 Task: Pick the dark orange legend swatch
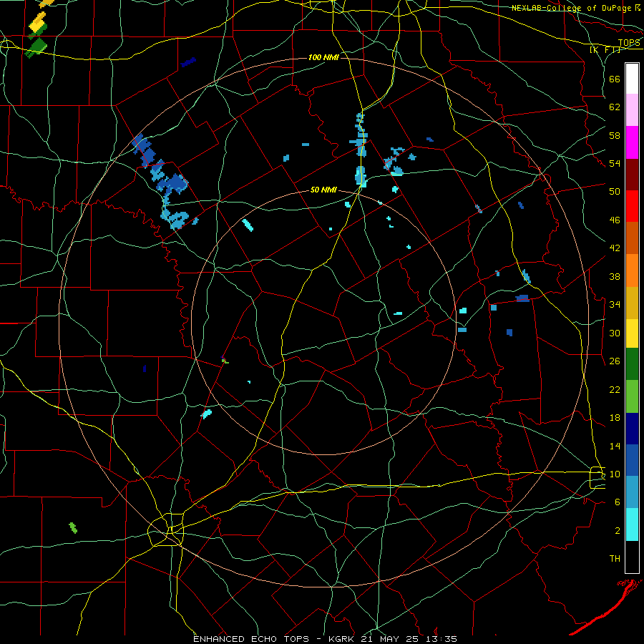tap(632, 238)
